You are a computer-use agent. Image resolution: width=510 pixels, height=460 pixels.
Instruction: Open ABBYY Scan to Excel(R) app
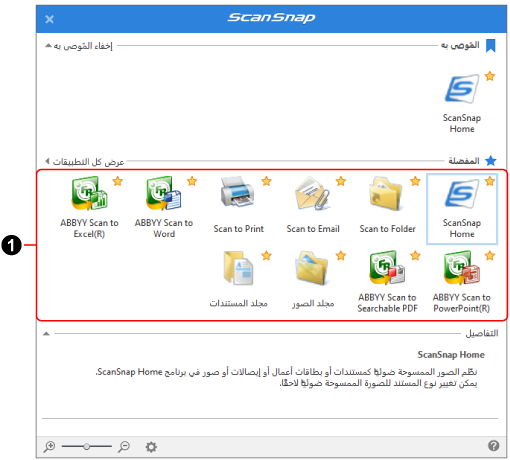point(89,208)
